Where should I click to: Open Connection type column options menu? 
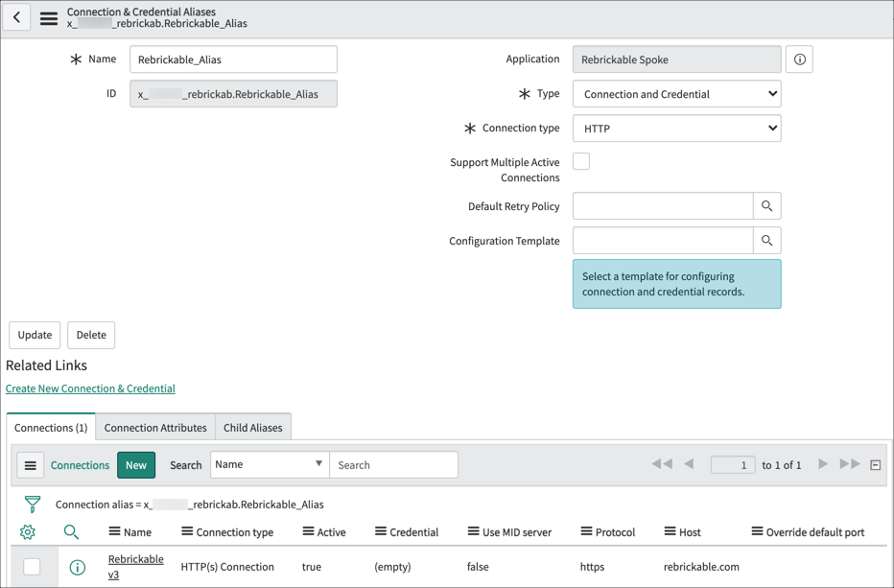[187, 531]
